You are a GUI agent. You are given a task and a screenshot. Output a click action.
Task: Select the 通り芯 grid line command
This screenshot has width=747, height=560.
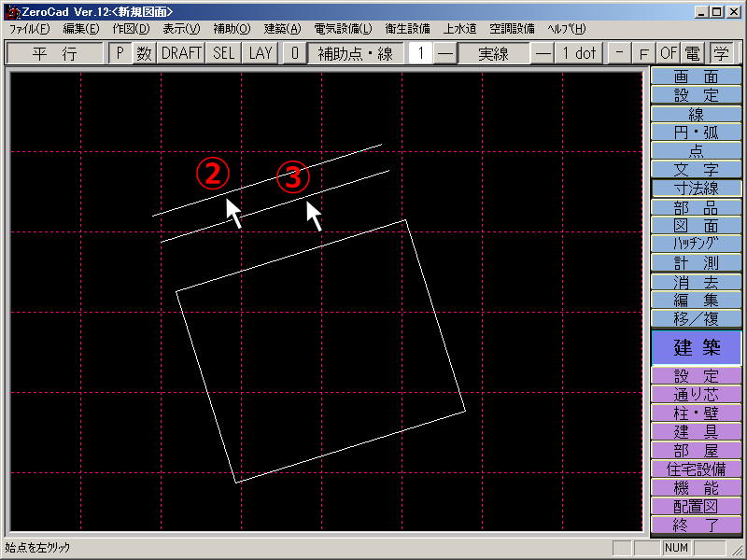[696, 394]
